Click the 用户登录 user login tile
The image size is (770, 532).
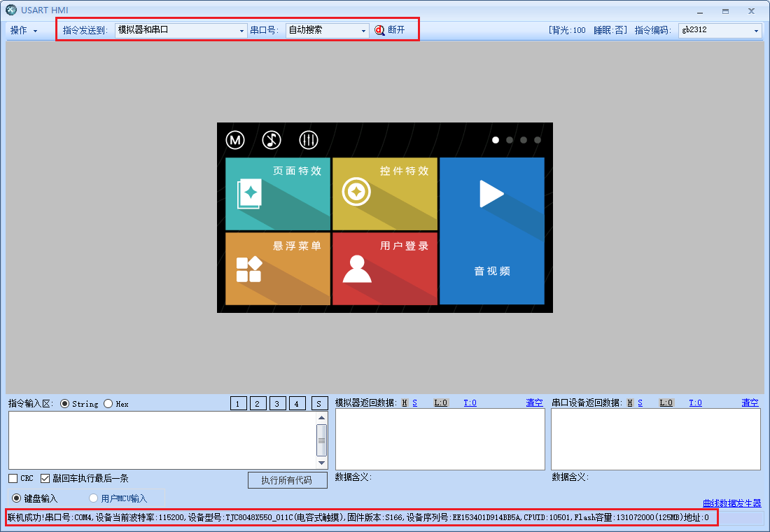point(384,269)
